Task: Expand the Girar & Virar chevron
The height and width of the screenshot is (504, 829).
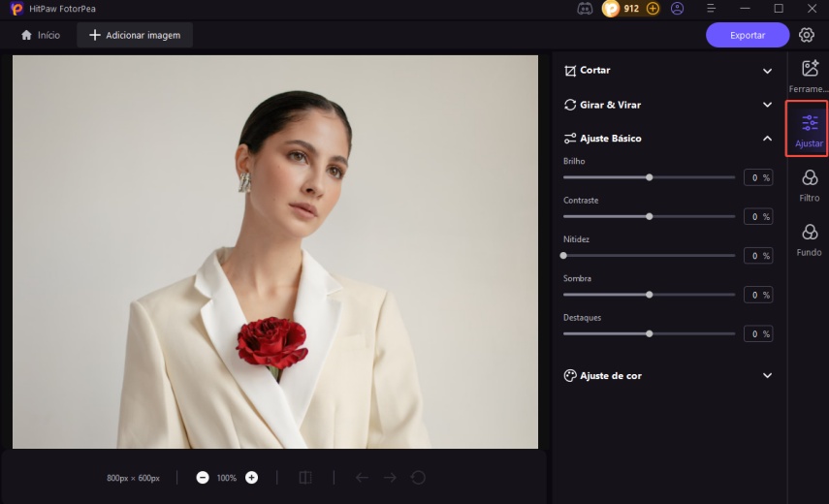Action: 767,105
